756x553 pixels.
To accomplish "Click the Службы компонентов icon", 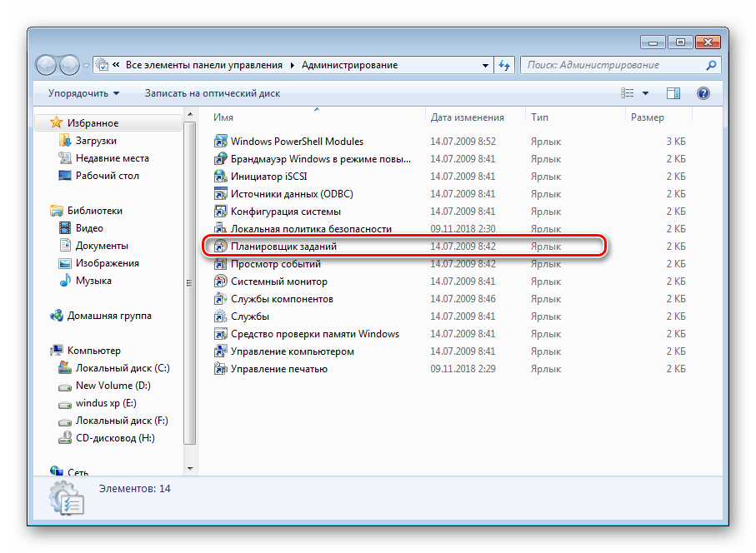I will point(220,299).
